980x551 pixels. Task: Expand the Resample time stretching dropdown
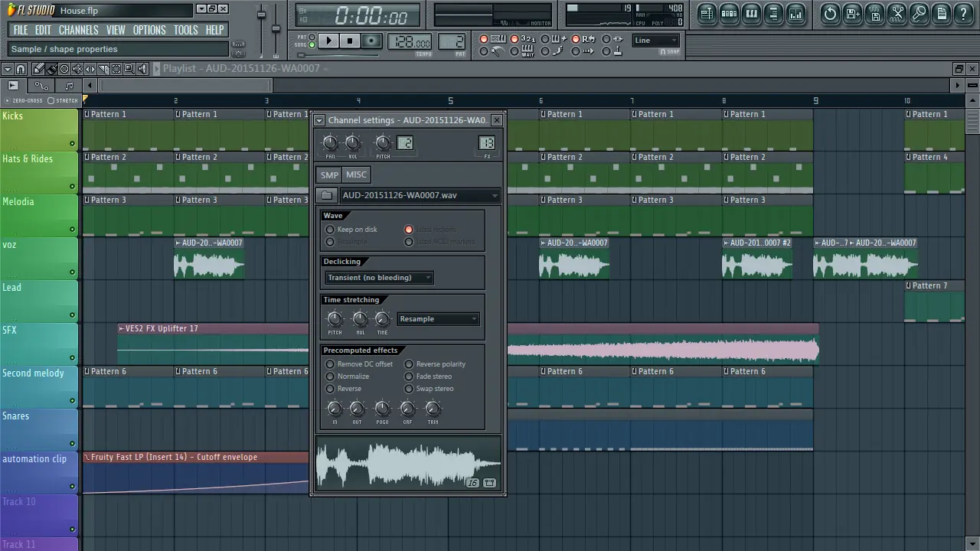pos(438,319)
